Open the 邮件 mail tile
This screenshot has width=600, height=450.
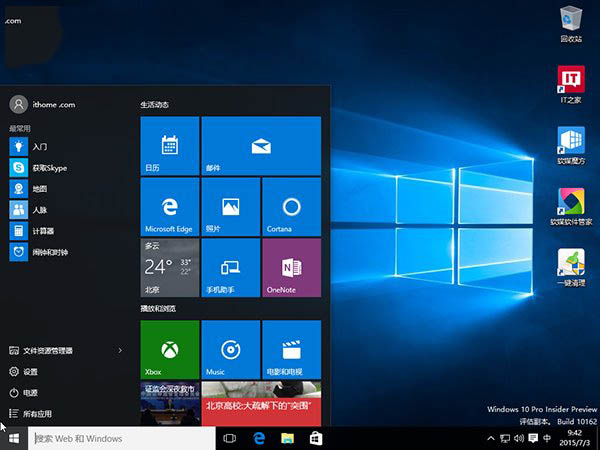click(260, 146)
